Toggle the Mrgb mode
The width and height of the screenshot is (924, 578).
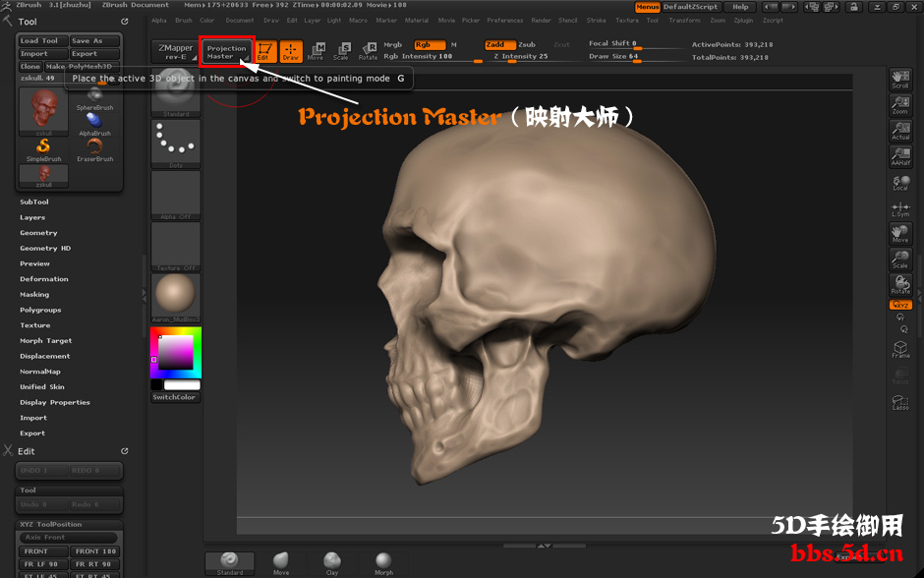click(x=392, y=45)
